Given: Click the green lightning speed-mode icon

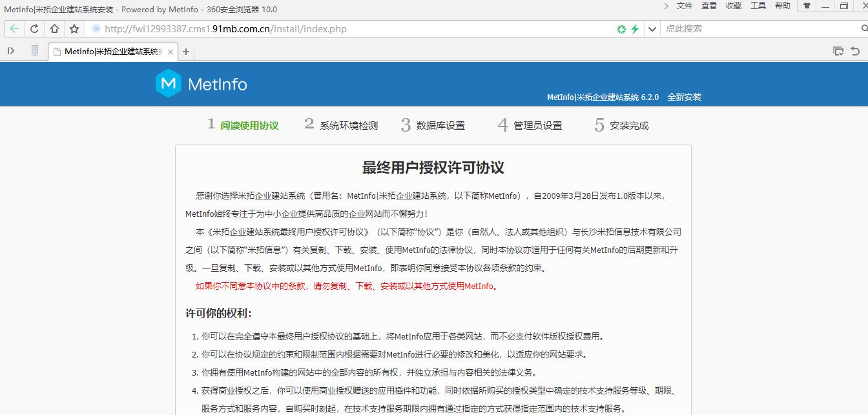Looking at the screenshot, I should pyautogui.click(x=635, y=29).
